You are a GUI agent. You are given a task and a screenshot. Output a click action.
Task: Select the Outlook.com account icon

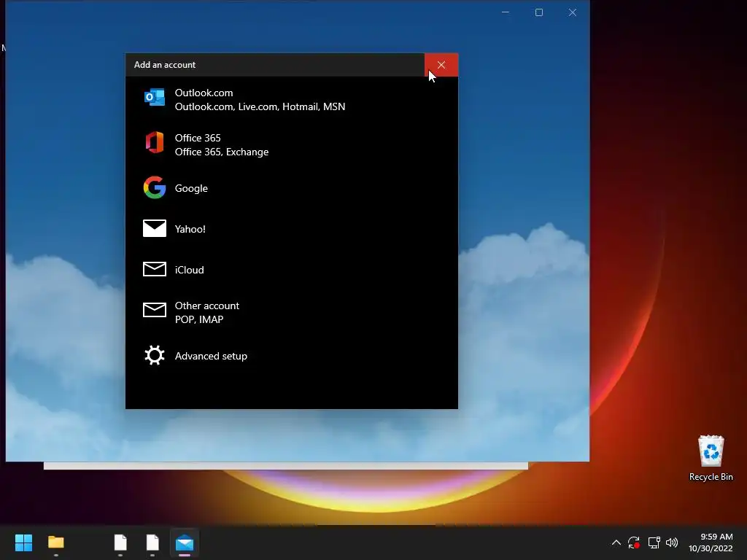tap(155, 97)
